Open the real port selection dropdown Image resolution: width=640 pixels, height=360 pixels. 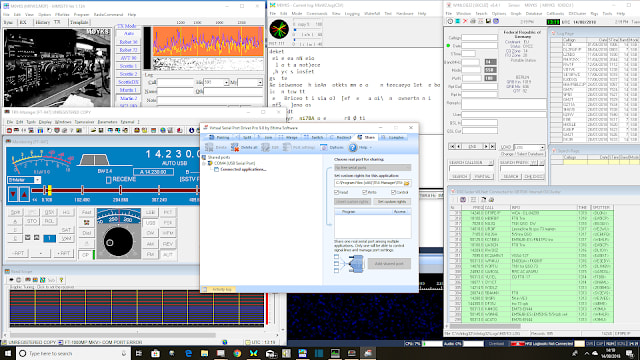point(372,168)
